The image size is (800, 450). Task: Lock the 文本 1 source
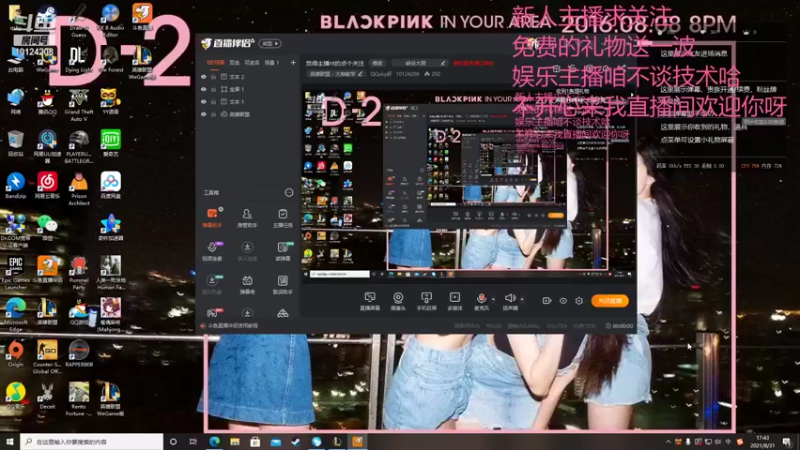click(213, 102)
